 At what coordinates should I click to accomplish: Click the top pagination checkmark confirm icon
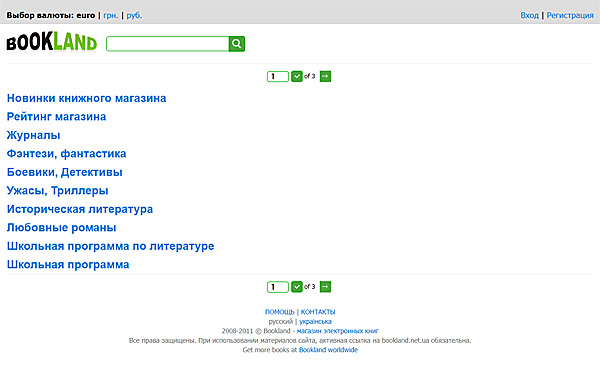(297, 77)
